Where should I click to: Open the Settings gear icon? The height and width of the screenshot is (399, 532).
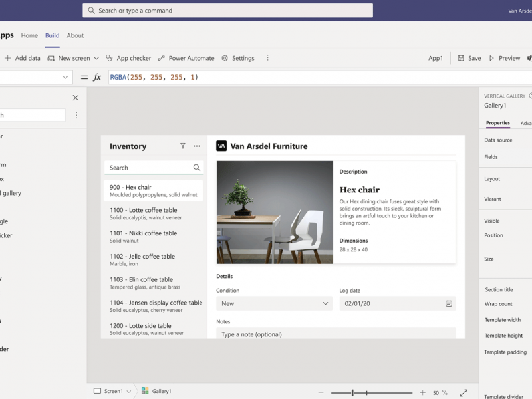coord(225,58)
